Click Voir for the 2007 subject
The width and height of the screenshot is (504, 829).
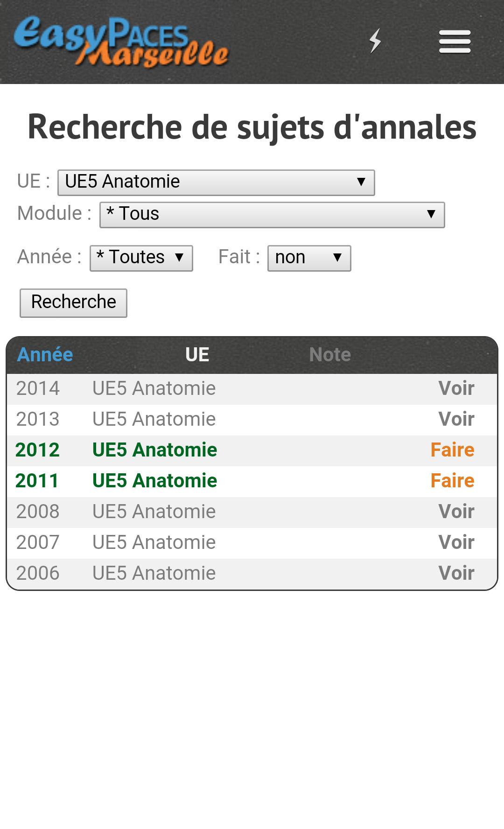point(456,542)
